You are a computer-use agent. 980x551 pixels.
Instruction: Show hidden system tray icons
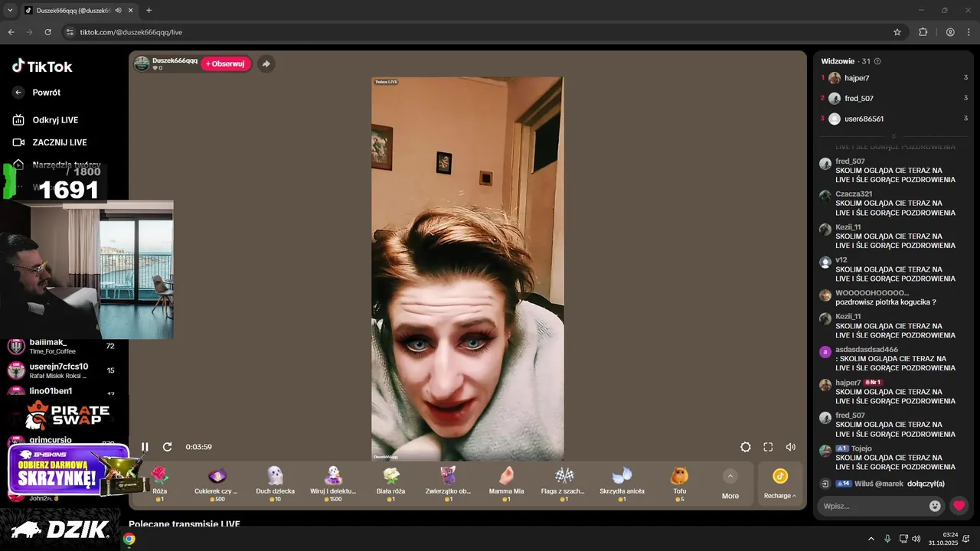point(871,539)
